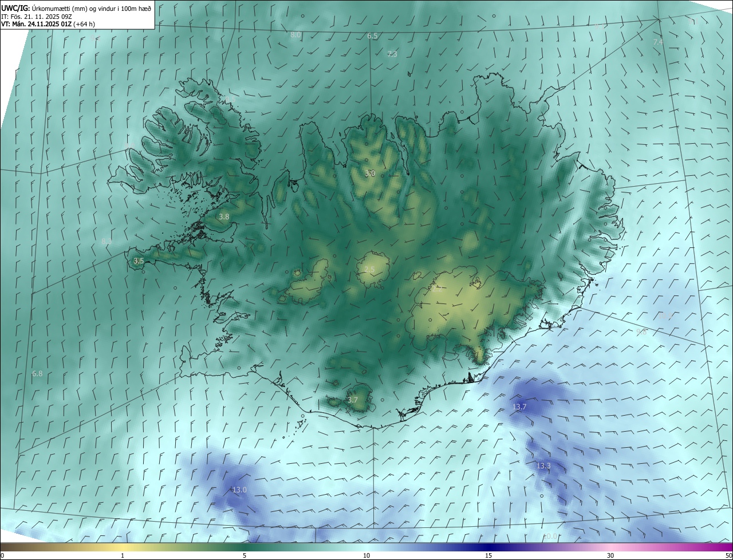
Task: Click the map title 'Úrkomumætti (mm) og vindur í 100m hæð'
Action: [92, 8]
